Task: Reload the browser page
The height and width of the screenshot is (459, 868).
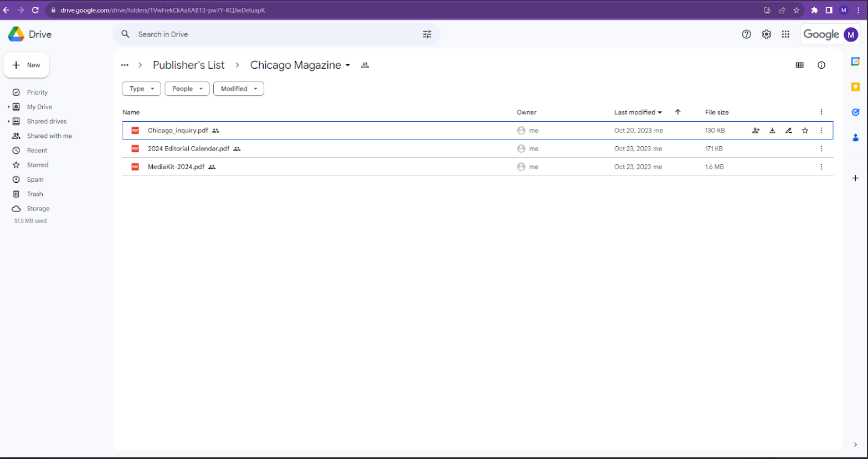Action: 35,10
